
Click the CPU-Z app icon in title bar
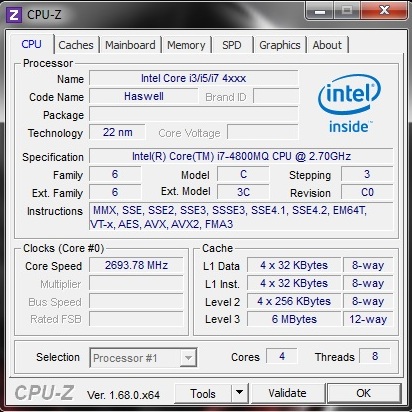(x=14, y=15)
